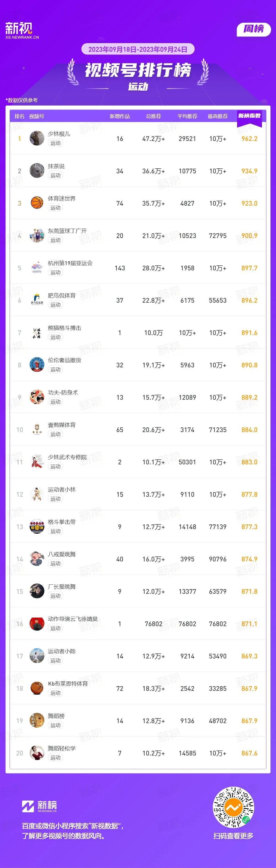Click the 新榜指数 column header
276x868 pixels.
(x=250, y=116)
